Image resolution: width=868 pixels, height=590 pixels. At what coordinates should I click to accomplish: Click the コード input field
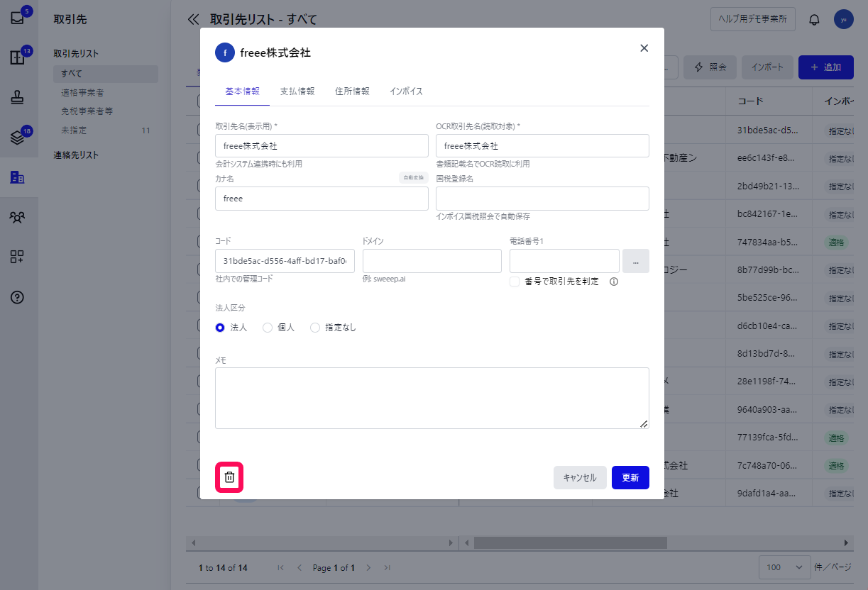[285, 261]
